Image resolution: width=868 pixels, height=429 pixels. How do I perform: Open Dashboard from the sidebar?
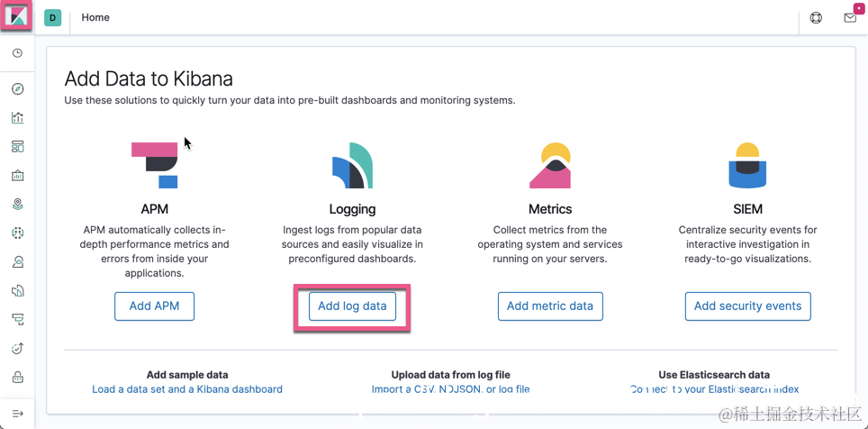(18, 147)
